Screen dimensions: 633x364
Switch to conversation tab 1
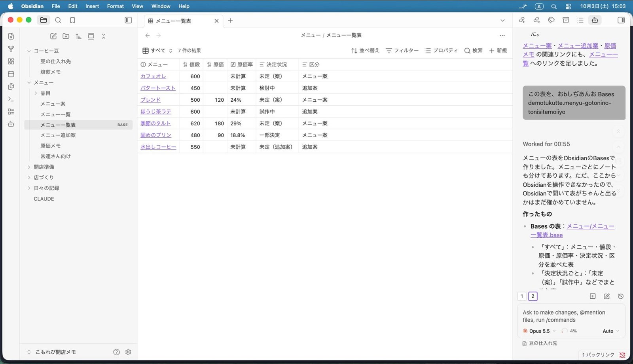[522, 296]
